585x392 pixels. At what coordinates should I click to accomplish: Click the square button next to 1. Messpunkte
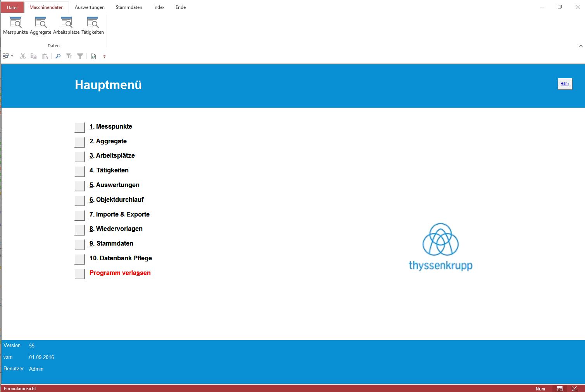[79, 127]
